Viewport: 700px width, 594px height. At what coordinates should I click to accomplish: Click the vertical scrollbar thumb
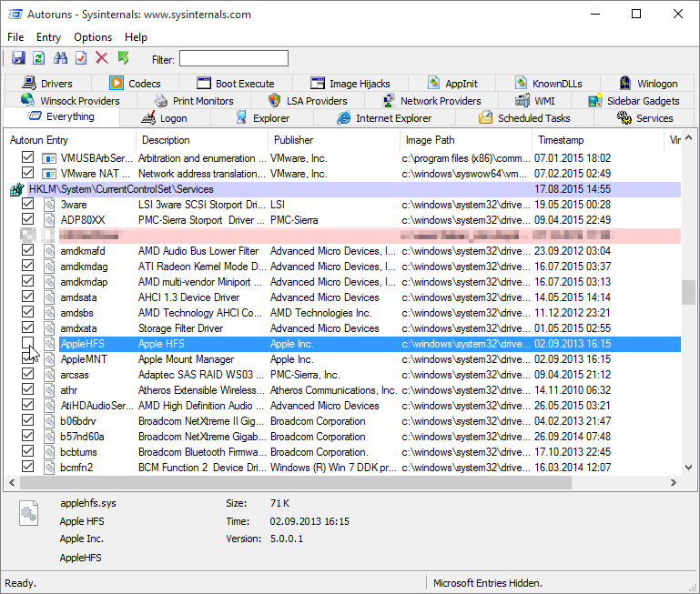[x=688, y=293]
